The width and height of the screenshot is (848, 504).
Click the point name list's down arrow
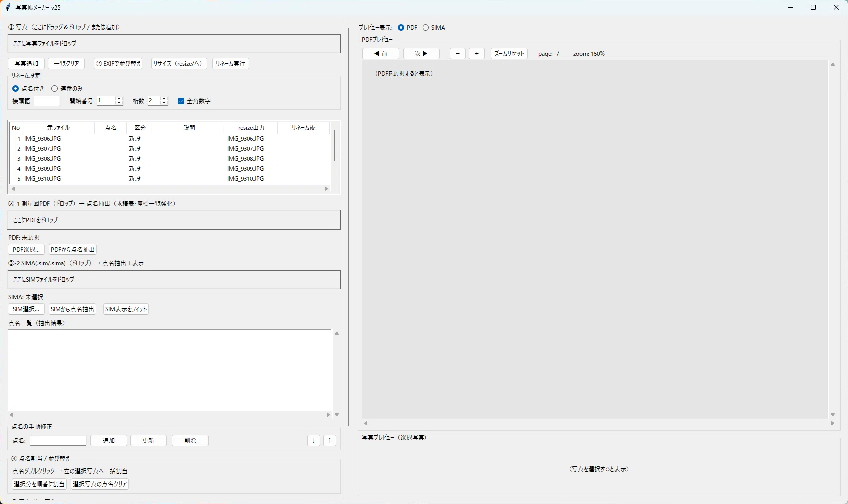click(337, 415)
